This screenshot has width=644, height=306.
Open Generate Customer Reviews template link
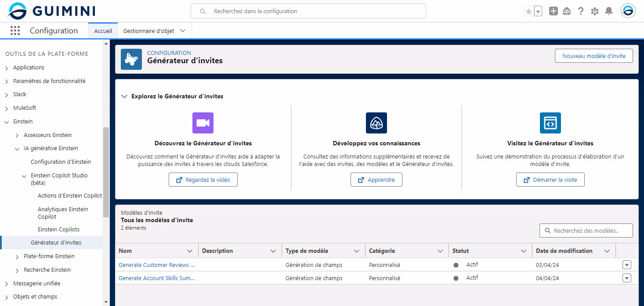click(156, 265)
